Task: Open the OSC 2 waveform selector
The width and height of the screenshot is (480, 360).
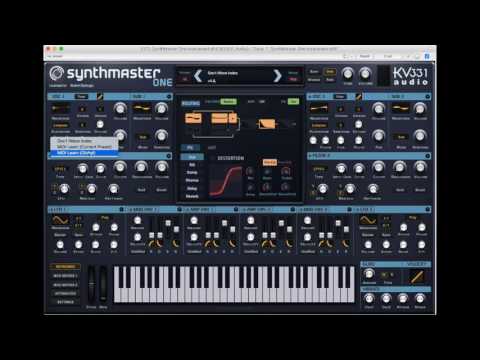Action: (x=319, y=109)
